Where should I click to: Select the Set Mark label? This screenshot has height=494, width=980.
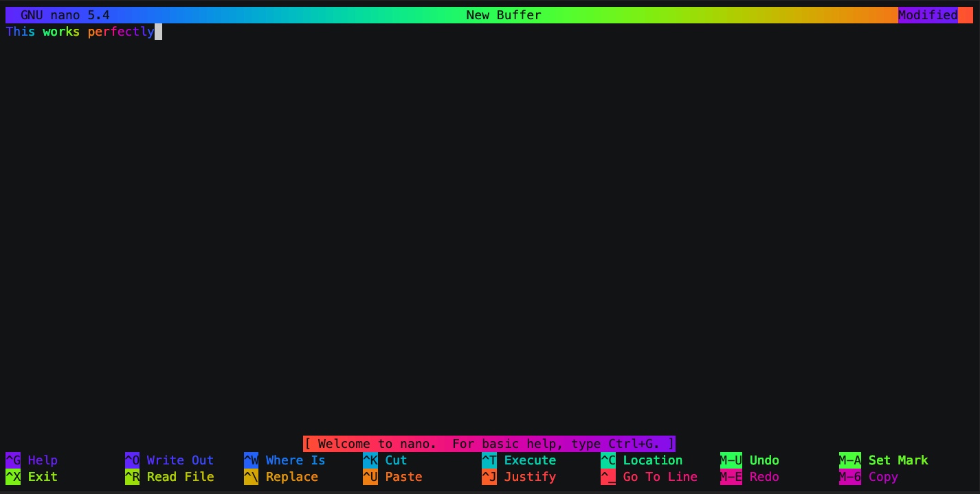coord(898,460)
